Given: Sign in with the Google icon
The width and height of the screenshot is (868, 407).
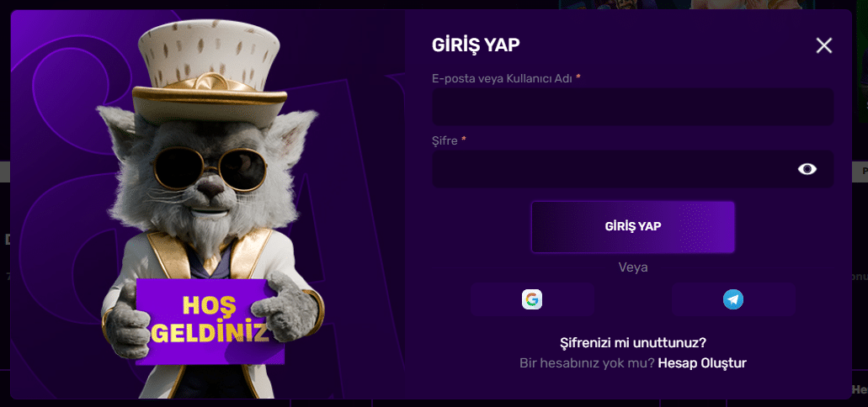Looking at the screenshot, I should click(532, 299).
